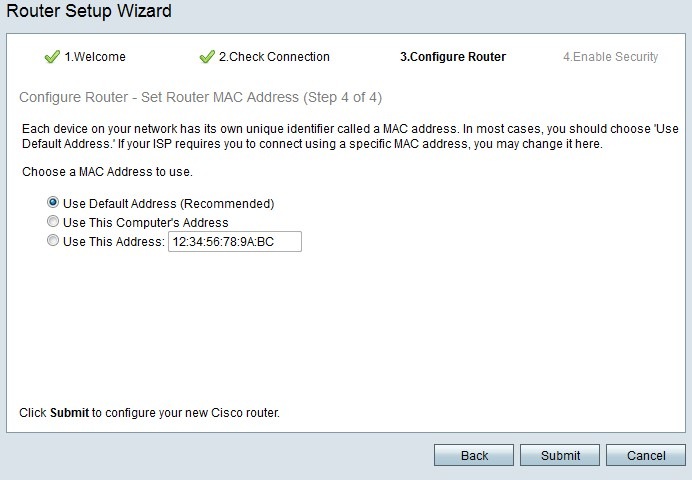
Task: Go to the 2.Check Connection step
Action: [274, 57]
